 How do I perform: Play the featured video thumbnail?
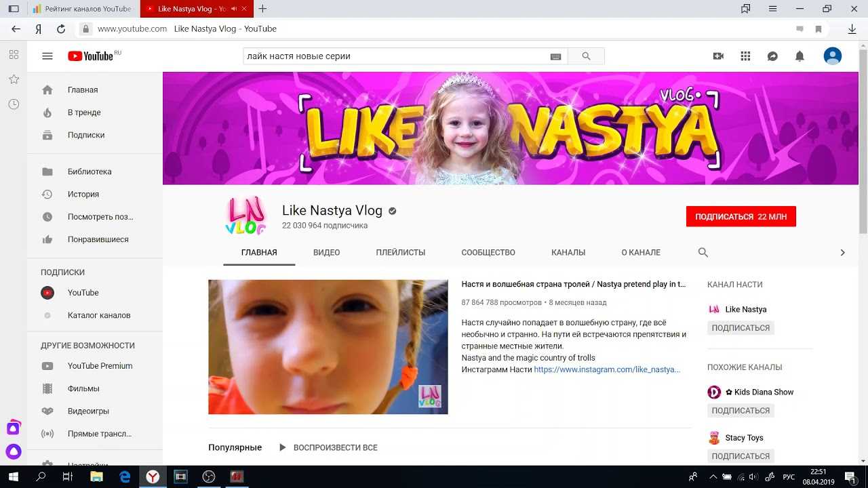click(x=328, y=346)
